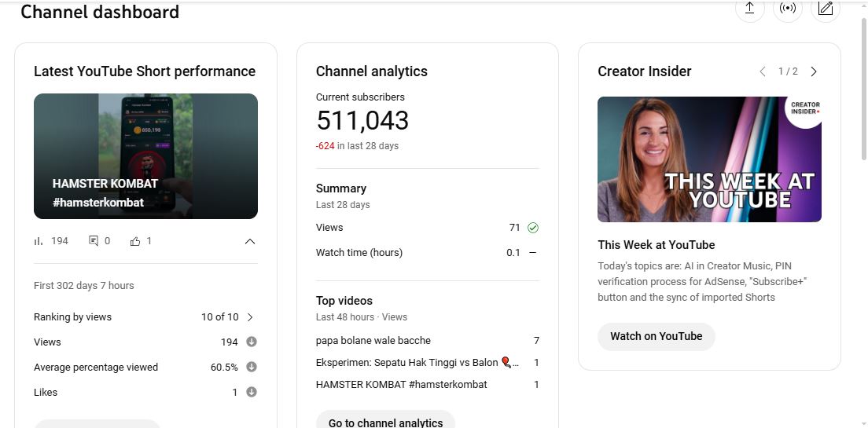
Task: Click the dash icon beside Watch time
Action: (532, 253)
